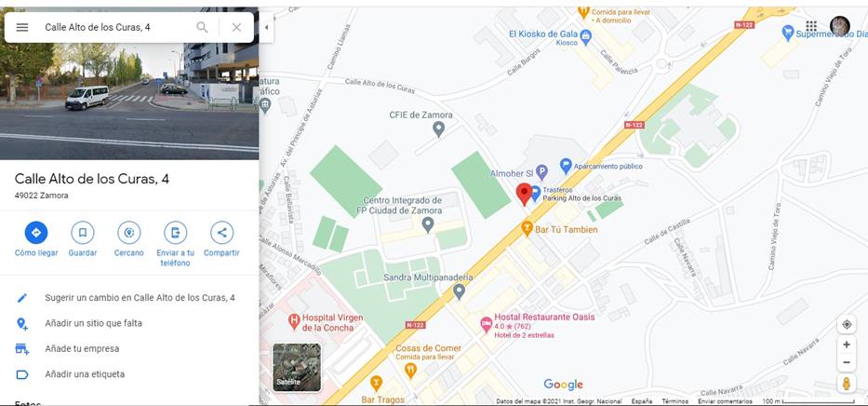This screenshot has height=406, width=868.
Task: Zoom out with the minus button
Action: [847, 363]
